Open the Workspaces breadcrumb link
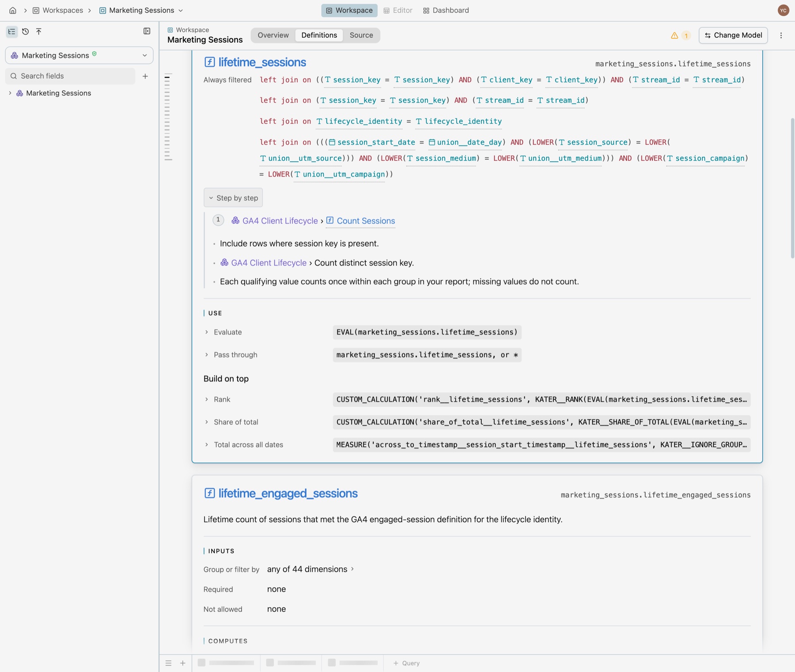 (58, 10)
